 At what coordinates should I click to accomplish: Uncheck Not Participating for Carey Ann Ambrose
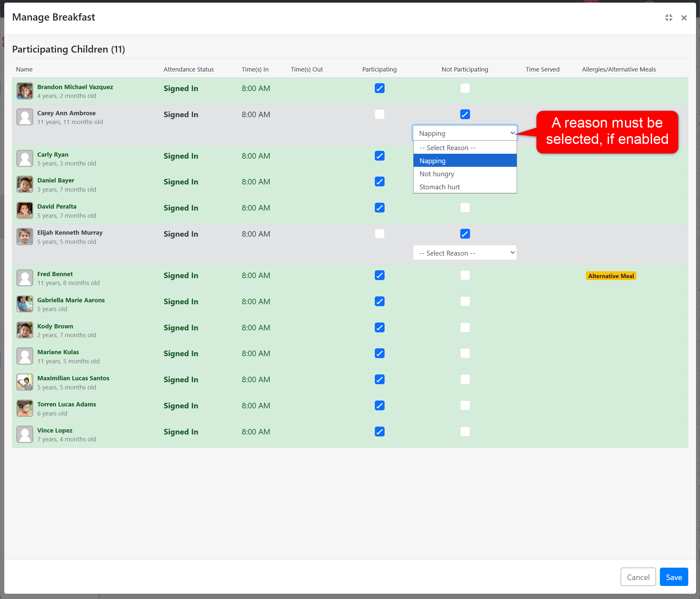465,114
